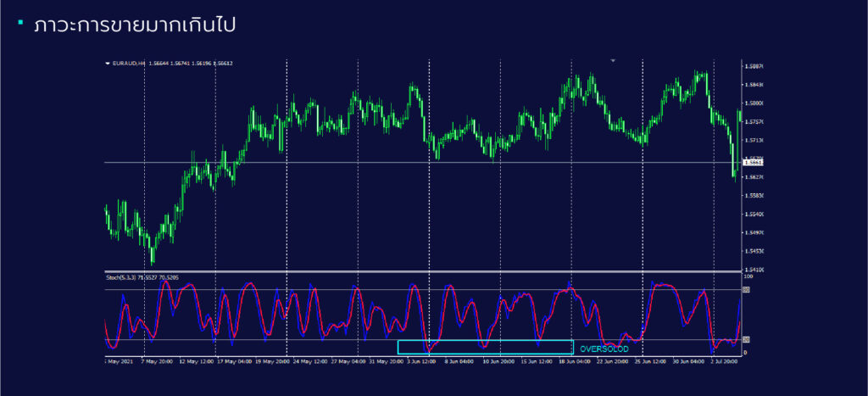868x396 pixels.
Task: Click the chart shift triangle marker at top
Action: tap(613, 60)
